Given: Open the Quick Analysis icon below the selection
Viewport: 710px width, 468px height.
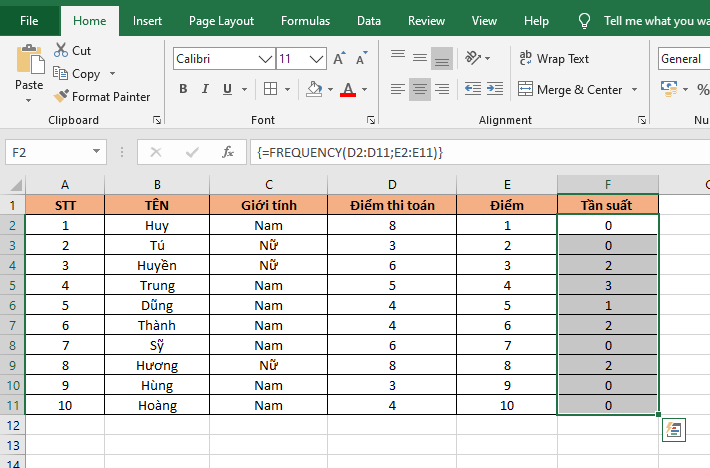Looking at the screenshot, I should (673, 430).
